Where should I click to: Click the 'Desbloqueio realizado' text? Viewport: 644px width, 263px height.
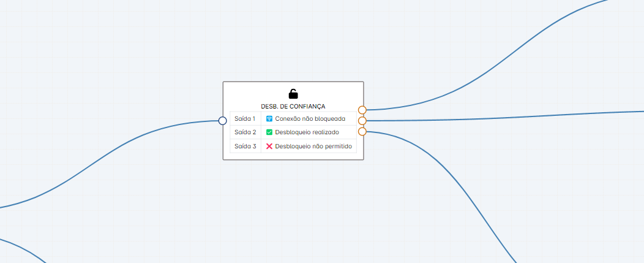click(x=307, y=132)
